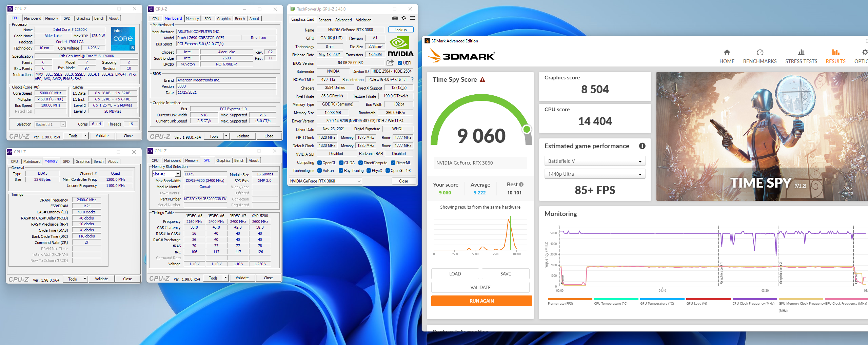
Task: Toggle the OpenCL checkbox
Action: point(319,163)
